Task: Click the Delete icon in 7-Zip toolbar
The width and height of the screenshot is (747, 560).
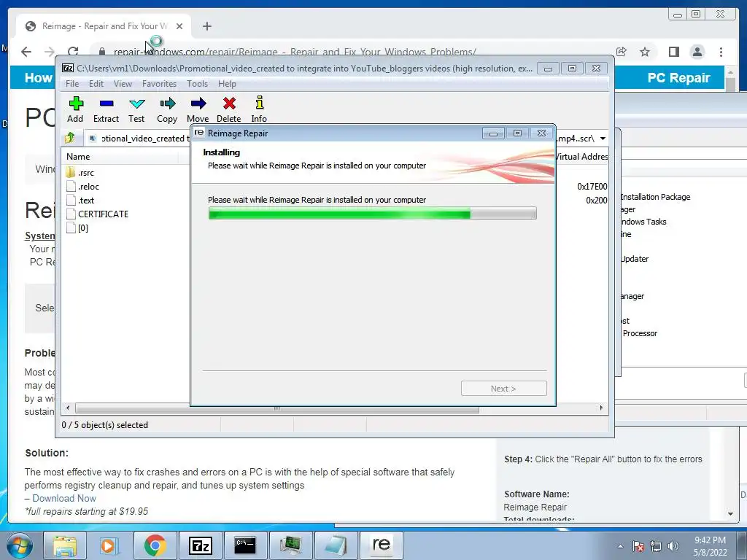Action: pos(229,104)
